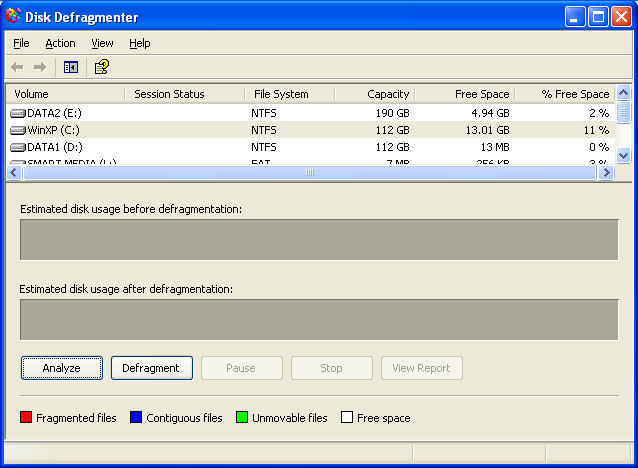Click the blue Contiguous files swatch
The image size is (638, 468).
pos(136,417)
